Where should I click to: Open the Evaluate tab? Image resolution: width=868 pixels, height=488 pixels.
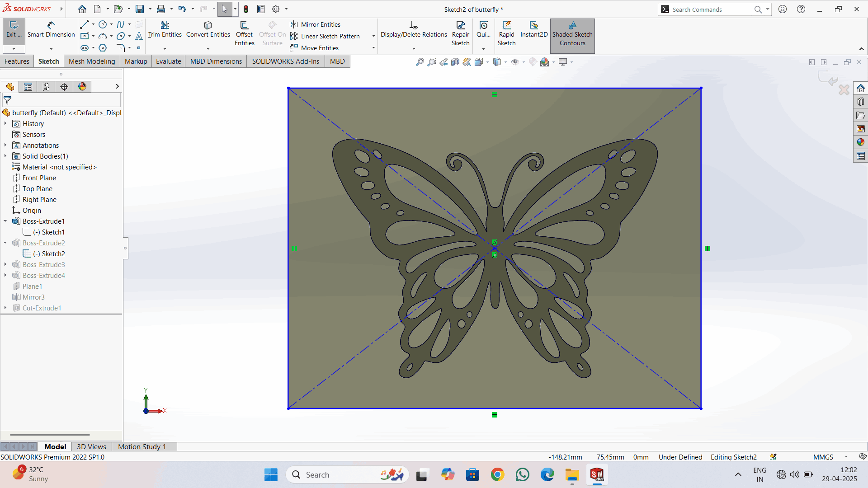click(169, 61)
